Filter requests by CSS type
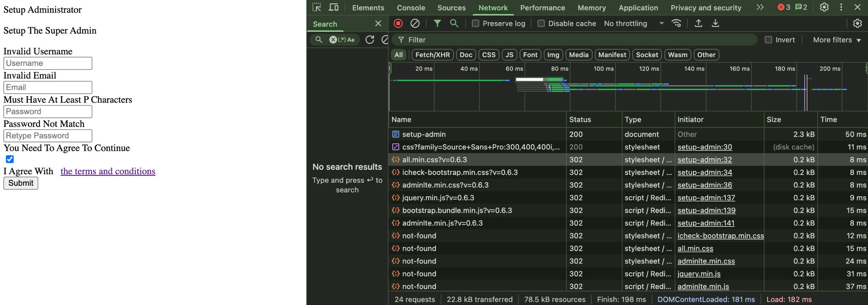 coord(489,55)
